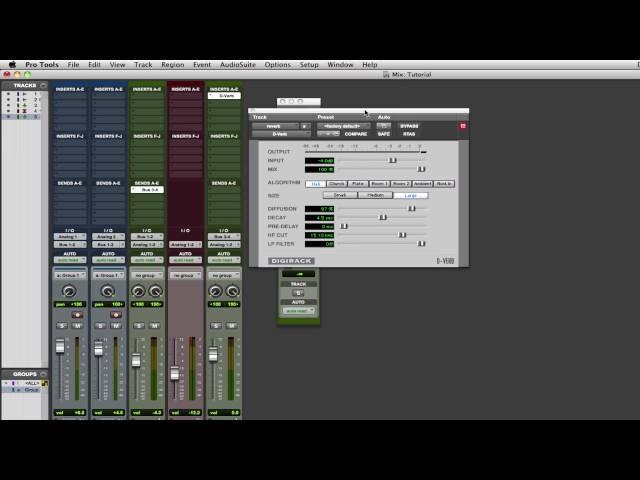This screenshot has width=640, height=480.
Task: Click the right pan knob on the Bus 3-4 input track
Action: 233,291
